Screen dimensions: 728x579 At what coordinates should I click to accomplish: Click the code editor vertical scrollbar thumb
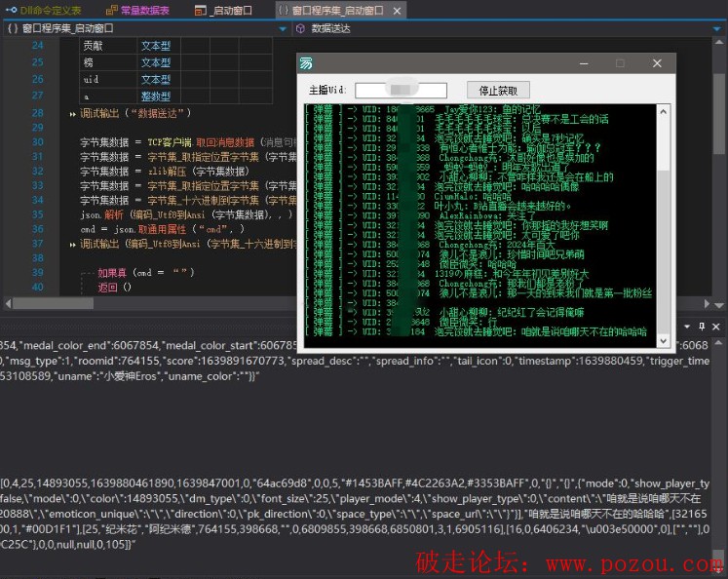click(718, 114)
